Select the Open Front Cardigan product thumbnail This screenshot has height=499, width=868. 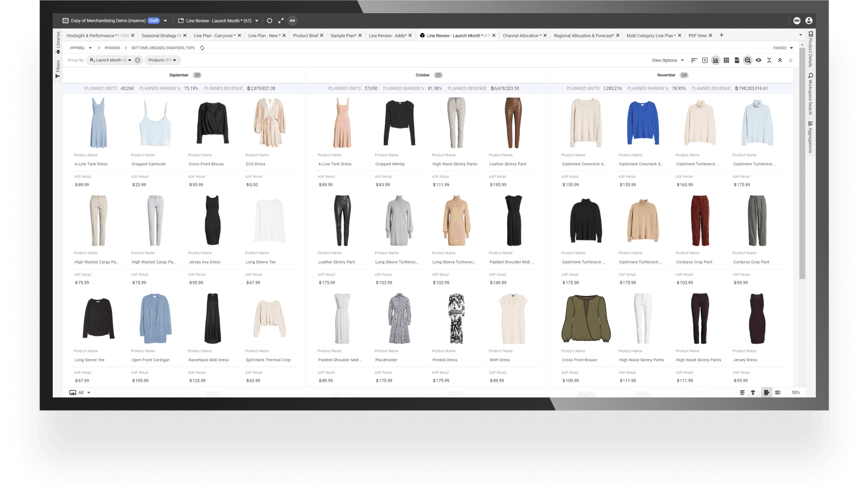[155, 318]
